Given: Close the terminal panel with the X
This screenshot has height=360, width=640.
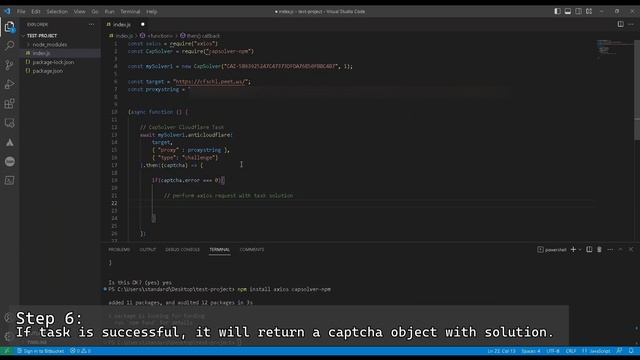Looking at the screenshot, I should pyautogui.click(x=631, y=249).
